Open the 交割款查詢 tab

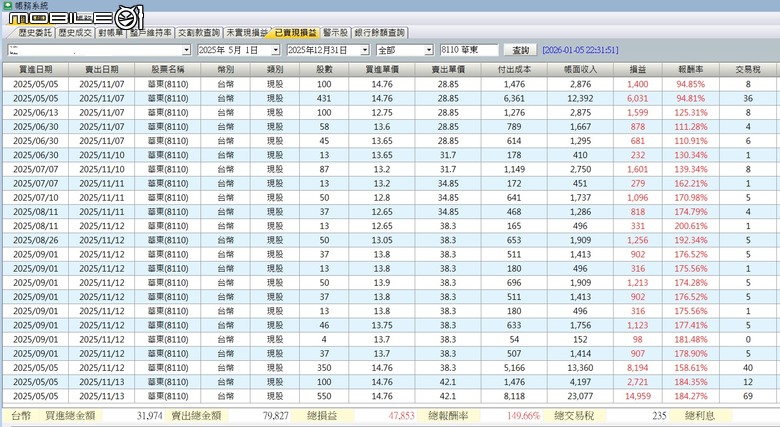click(x=198, y=33)
